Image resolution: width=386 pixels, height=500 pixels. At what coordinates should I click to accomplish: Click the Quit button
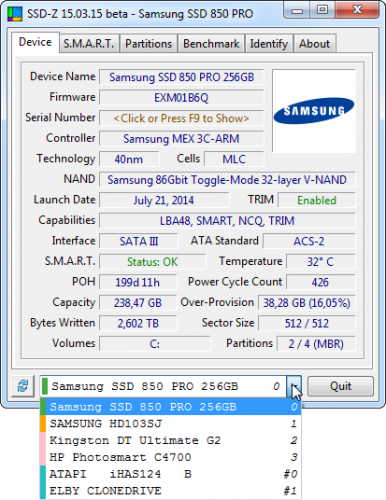[340, 386]
